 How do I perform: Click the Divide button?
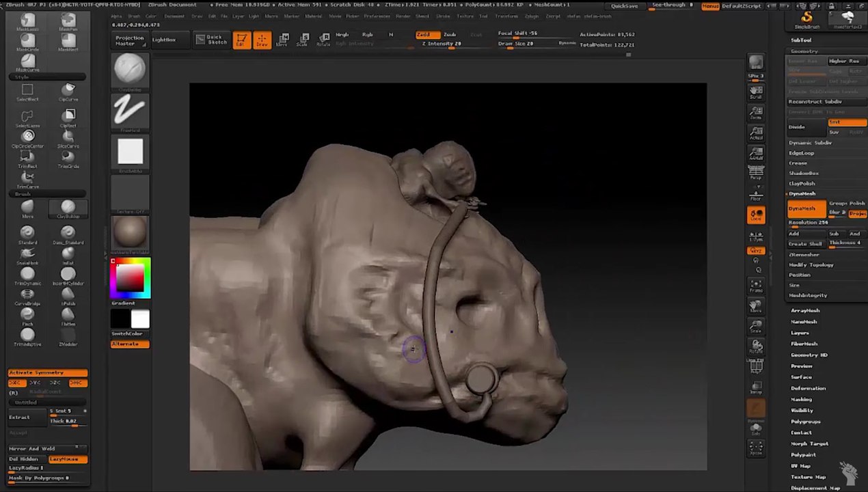[806, 126]
